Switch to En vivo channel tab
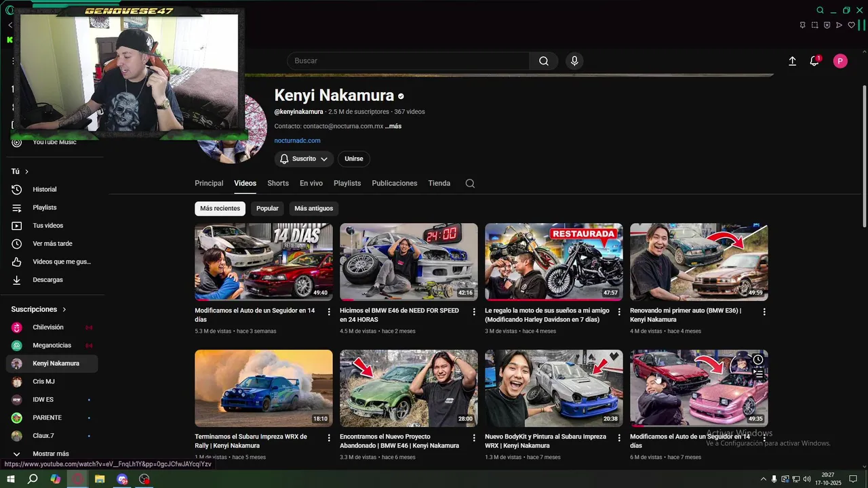Screen dimensions: 868x488 click(311, 184)
